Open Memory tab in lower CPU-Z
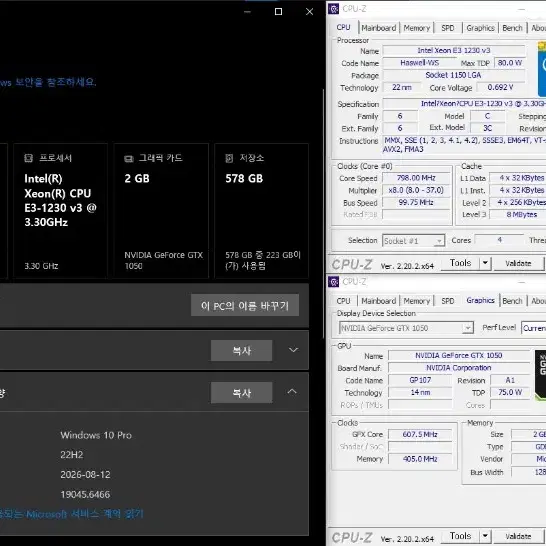Screen dimensions: 546x546 416,301
